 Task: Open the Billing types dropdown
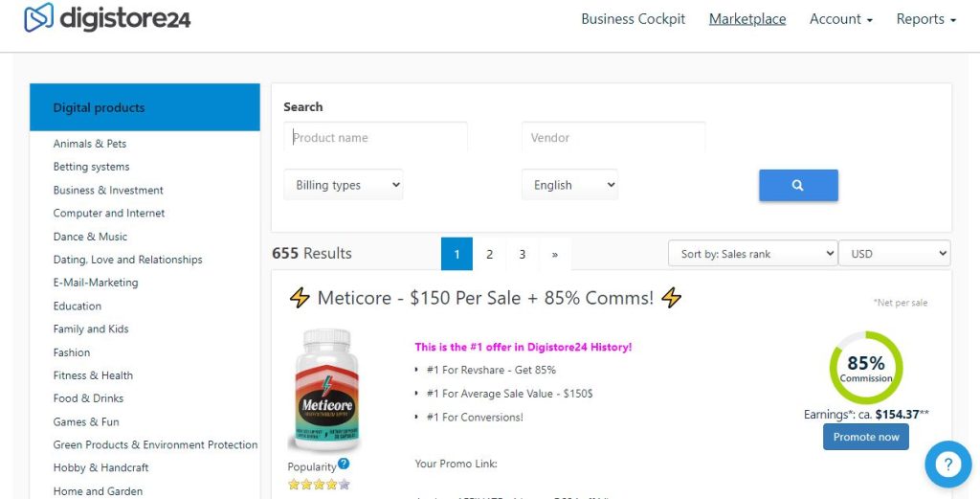coord(344,185)
